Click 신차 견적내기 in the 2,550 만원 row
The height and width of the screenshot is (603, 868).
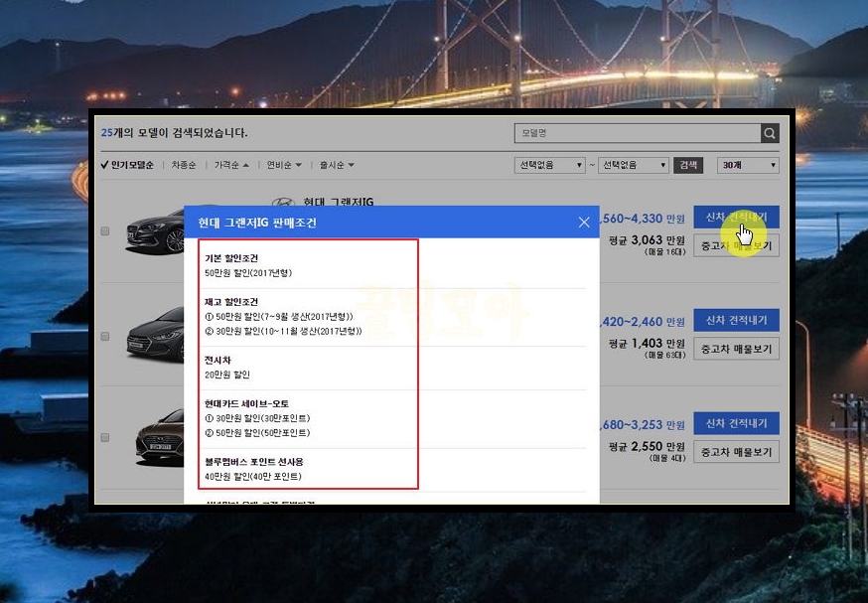(x=736, y=423)
